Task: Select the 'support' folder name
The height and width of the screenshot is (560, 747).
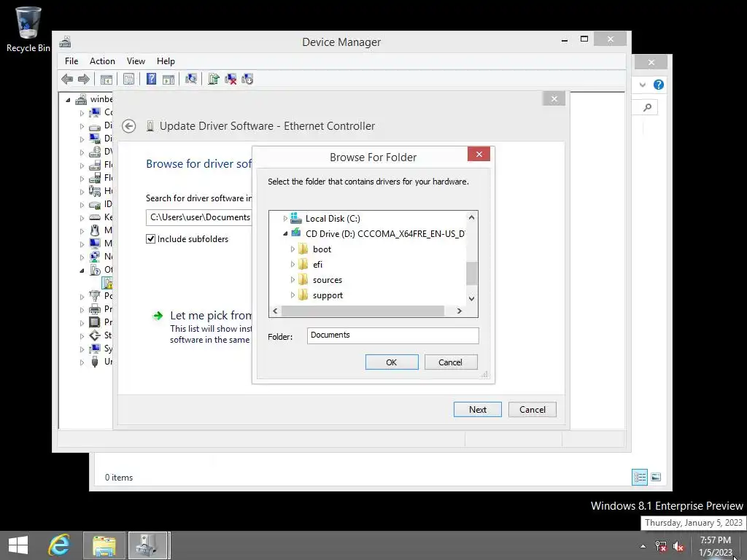Action: click(328, 295)
